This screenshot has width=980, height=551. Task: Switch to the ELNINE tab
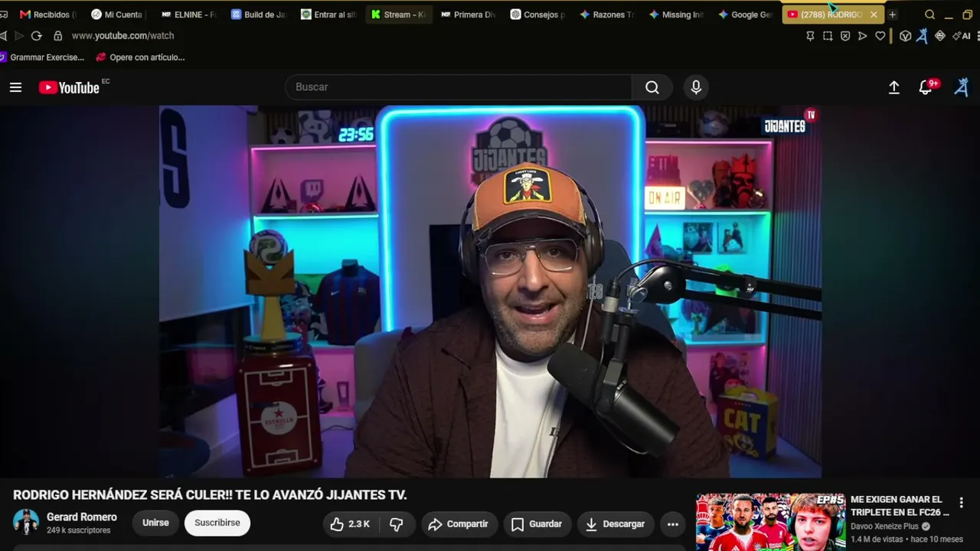188,15
